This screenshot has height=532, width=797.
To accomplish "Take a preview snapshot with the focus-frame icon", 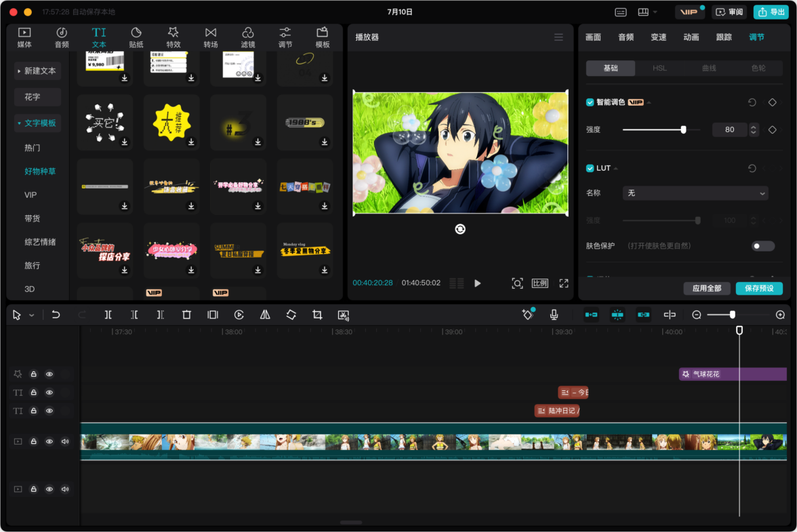I will pos(517,283).
